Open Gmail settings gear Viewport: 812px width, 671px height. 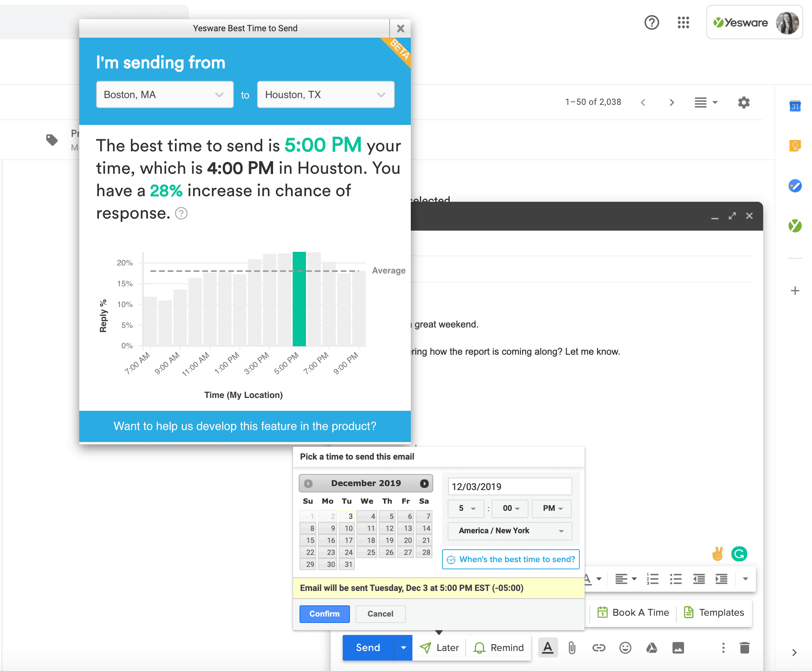pos(744,102)
